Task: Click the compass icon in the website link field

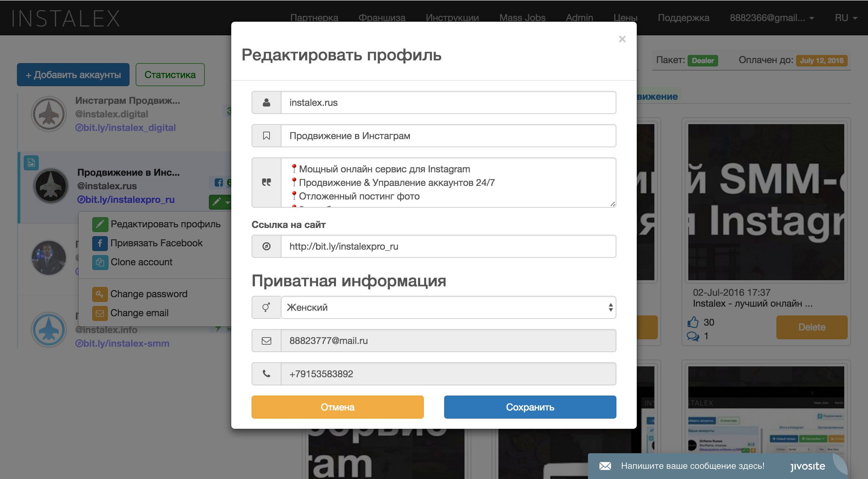Action: pyautogui.click(x=267, y=246)
